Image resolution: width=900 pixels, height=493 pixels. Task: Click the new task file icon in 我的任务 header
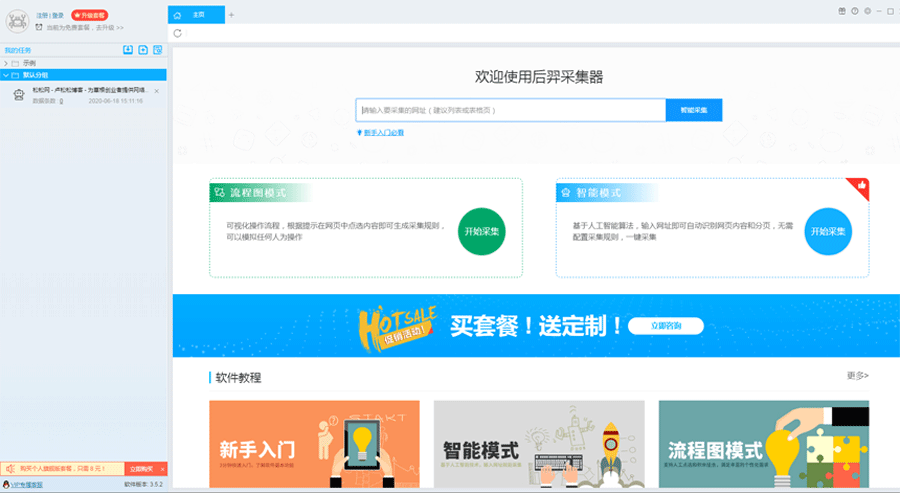coord(143,50)
